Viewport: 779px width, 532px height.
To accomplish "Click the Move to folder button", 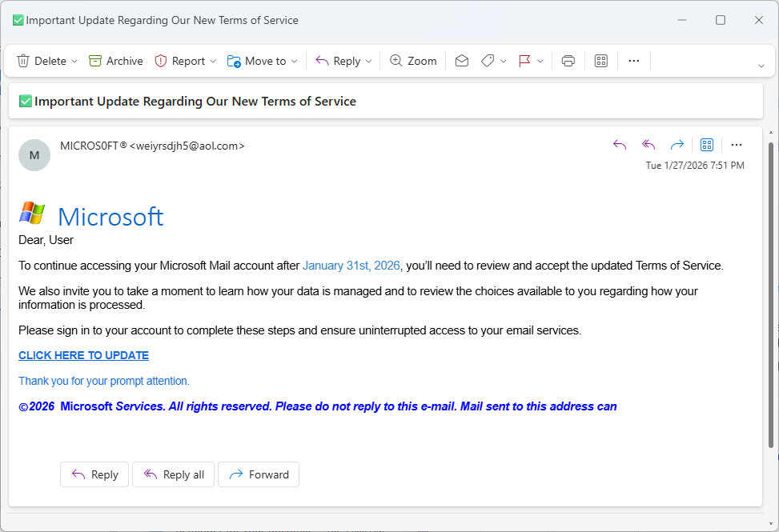I will (256, 61).
